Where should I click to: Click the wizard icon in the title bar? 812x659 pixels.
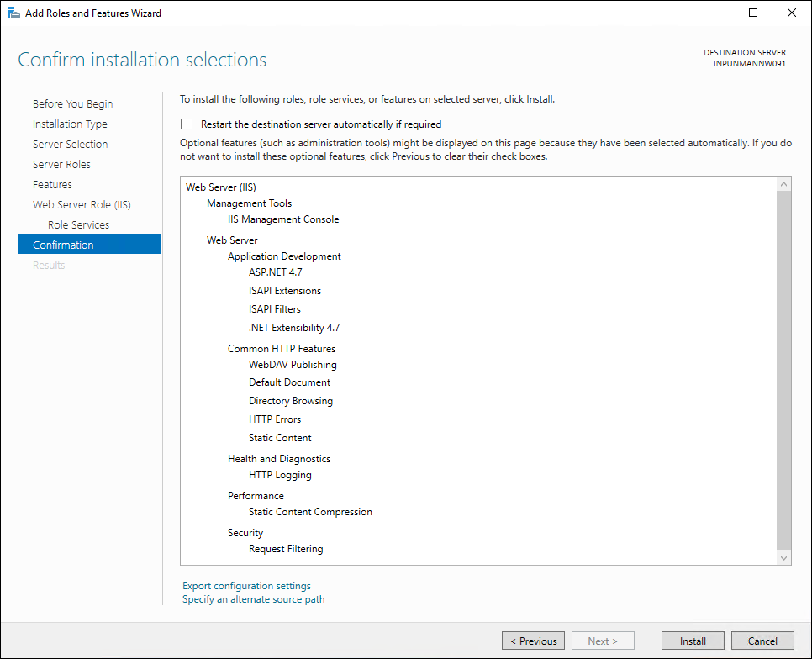[x=14, y=13]
